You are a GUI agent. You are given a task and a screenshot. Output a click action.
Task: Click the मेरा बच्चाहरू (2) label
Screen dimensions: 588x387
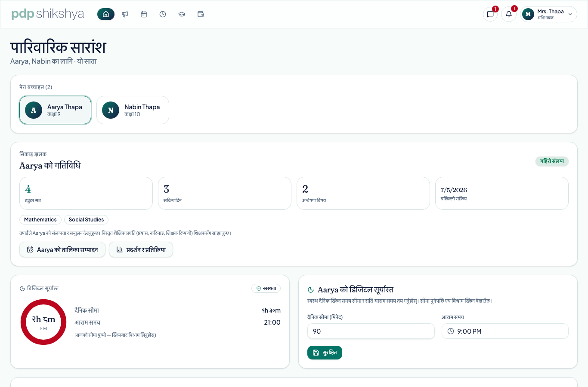coord(36,87)
